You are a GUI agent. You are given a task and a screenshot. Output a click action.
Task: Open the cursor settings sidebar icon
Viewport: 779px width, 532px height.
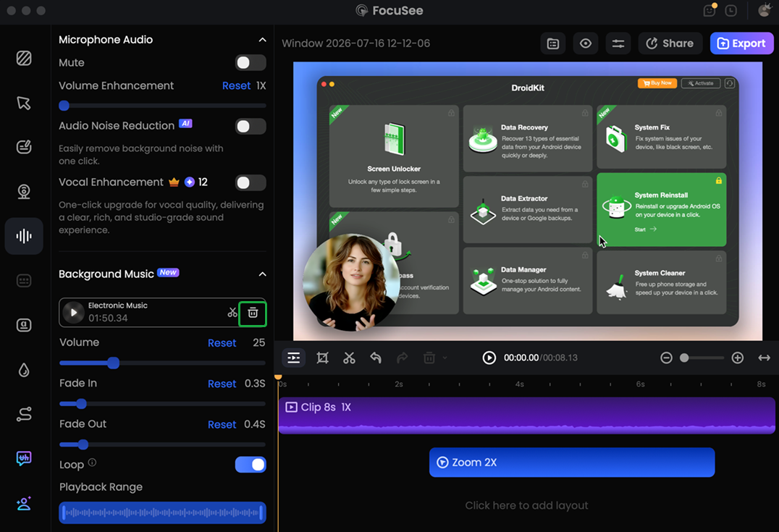tap(24, 103)
